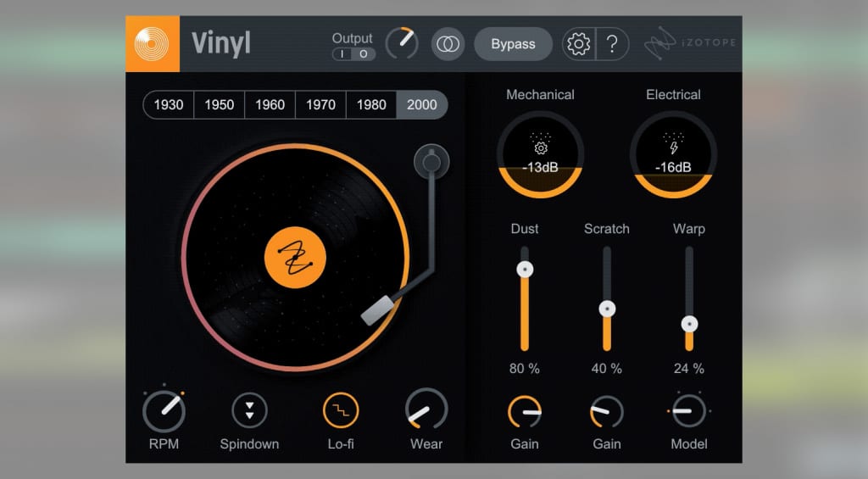This screenshot has width=868, height=479.
Task: Click the tonearm cartridge head
Action: pyautogui.click(x=377, y=310)
